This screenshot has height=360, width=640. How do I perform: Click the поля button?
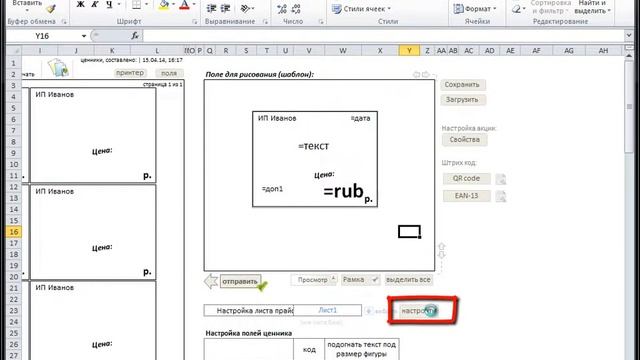pos(169,73)
